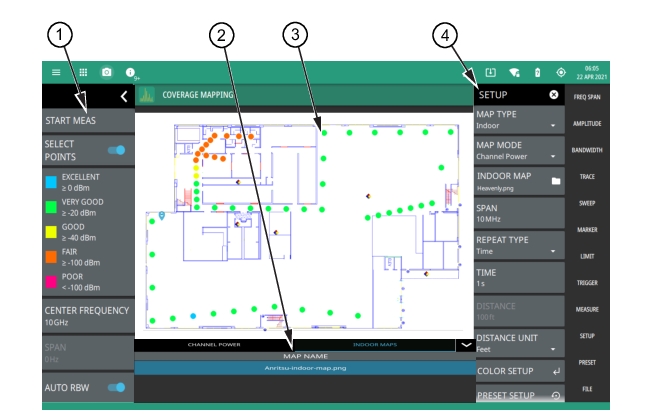
Task: Open the notifications info icon
Action: coord(131,73)
